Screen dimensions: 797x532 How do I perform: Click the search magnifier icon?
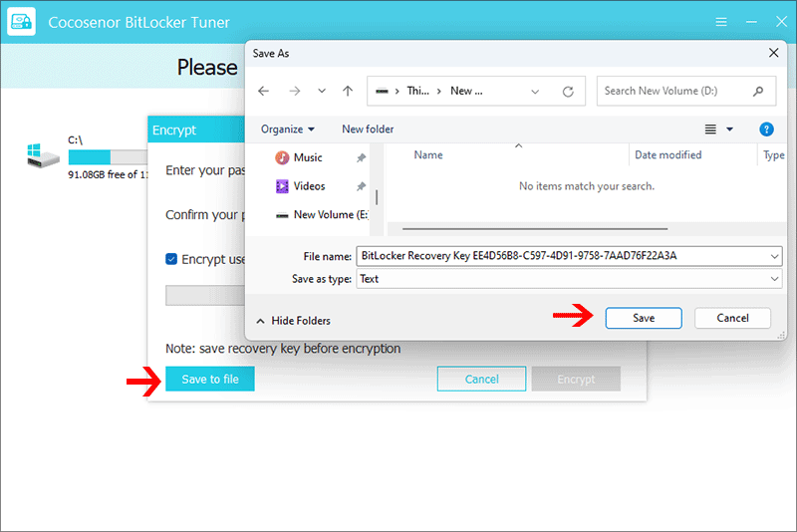(x=758, y=91)
